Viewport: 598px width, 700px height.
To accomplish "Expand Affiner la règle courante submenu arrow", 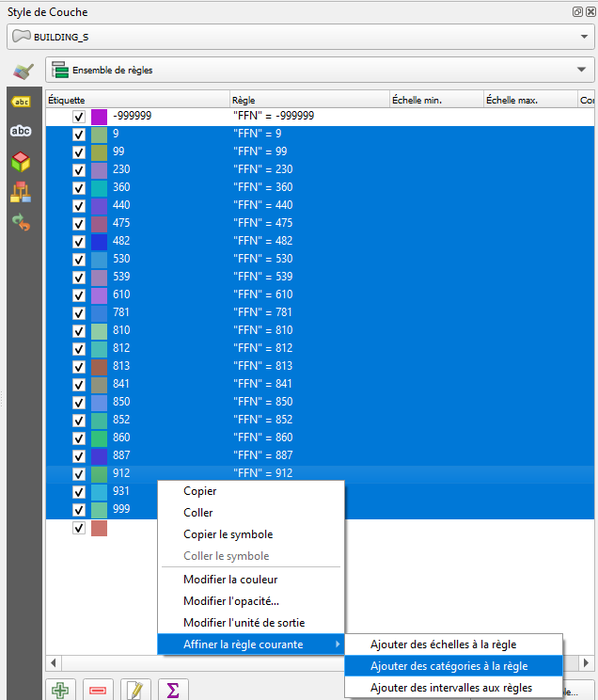I will coord(338,644).
